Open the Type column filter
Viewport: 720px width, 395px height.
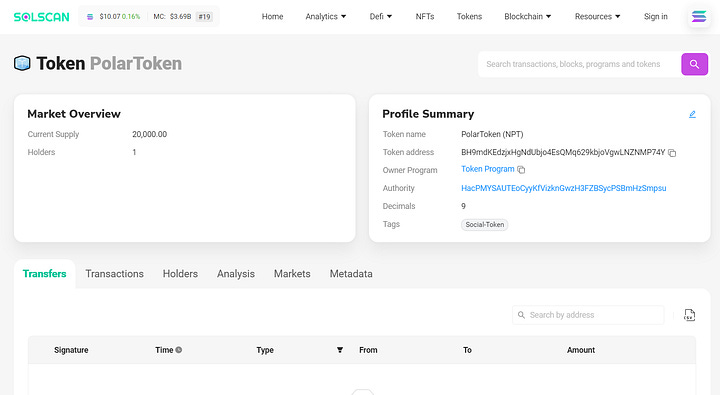tap(340, 350)
